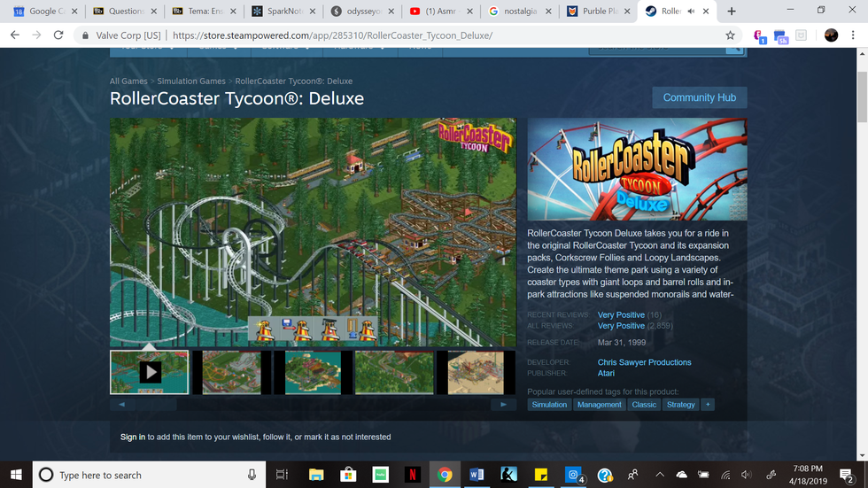Open a new browser tab
Viewport: 868px width, 488px height.
coord(732,12)
